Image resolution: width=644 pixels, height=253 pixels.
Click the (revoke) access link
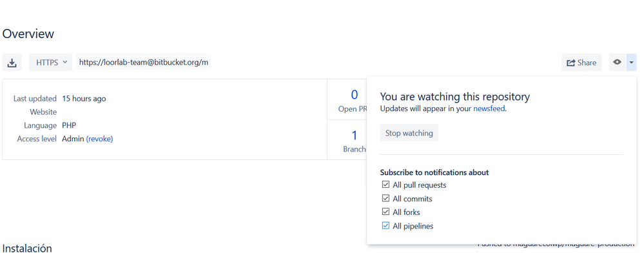point(99,139)
